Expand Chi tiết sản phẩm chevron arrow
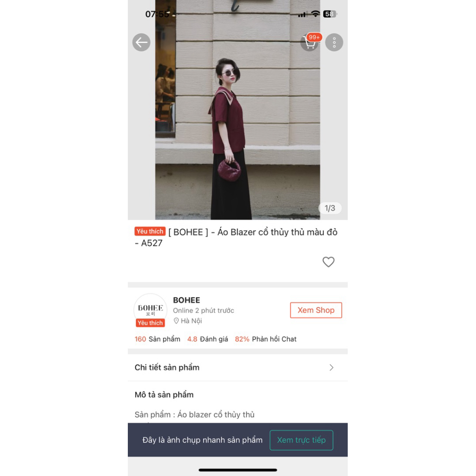476x476 pixels. tap(331, 368)
